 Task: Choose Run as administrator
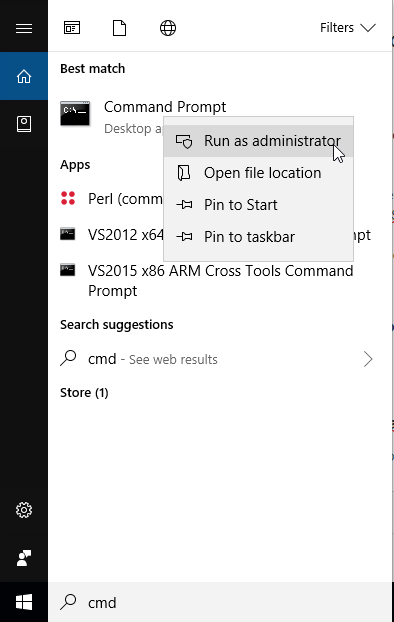(x=258, y=141)
